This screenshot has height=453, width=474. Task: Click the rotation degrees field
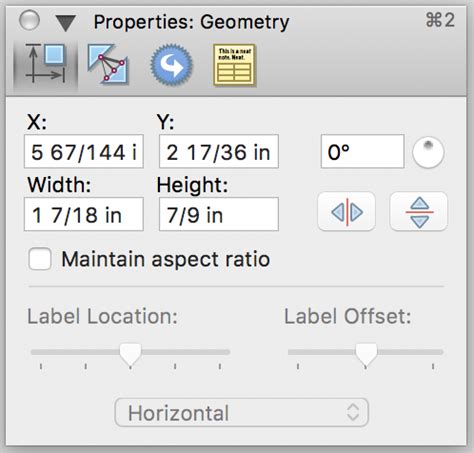[x=363, y=152]
